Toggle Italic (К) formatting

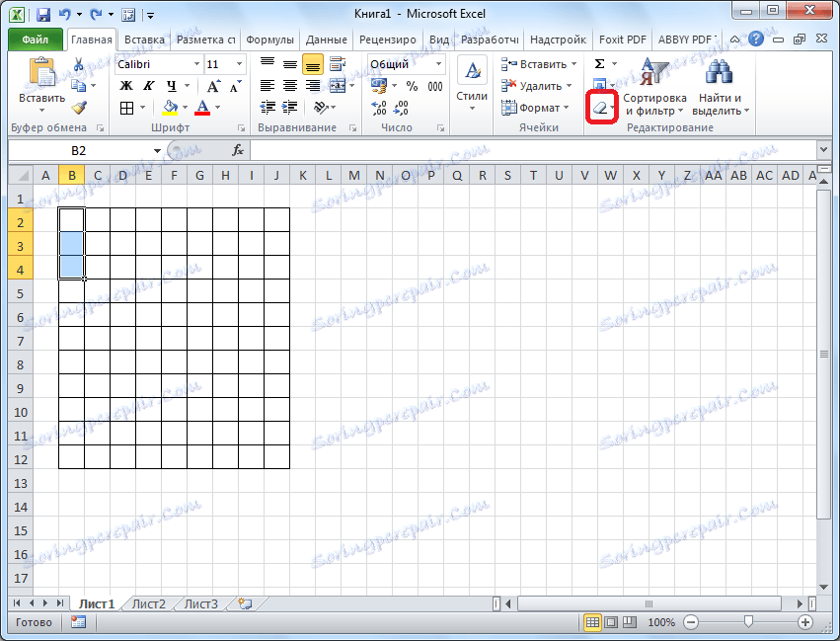(148, 86)
